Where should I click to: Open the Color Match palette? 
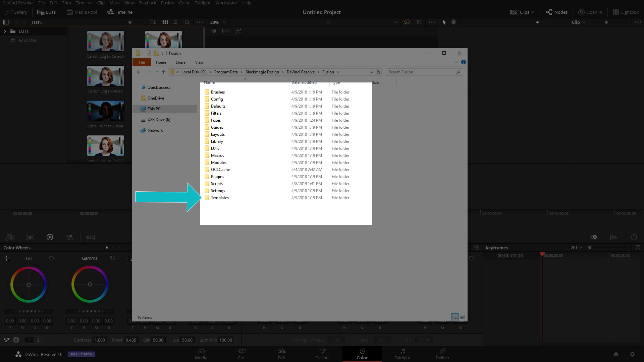30,237
